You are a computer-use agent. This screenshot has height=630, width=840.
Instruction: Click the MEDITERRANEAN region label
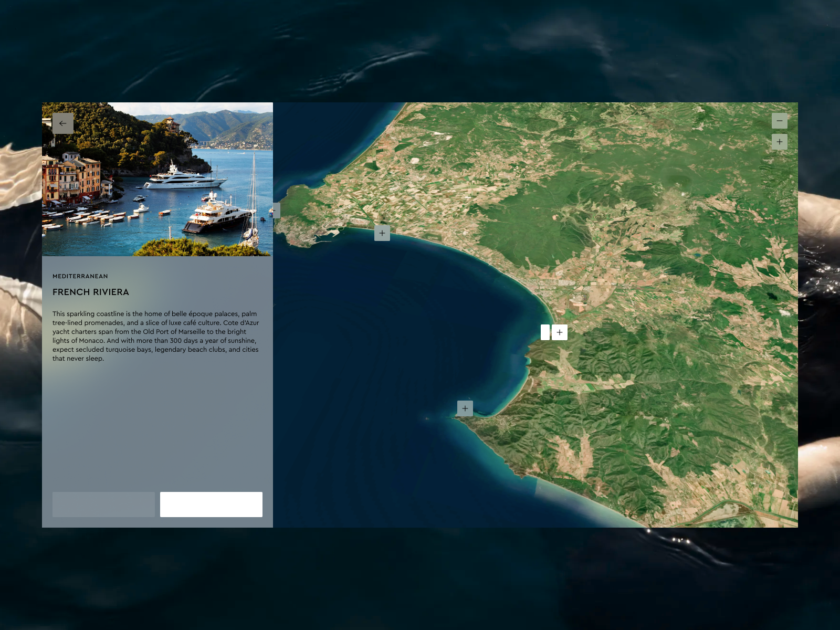coord(80,276)
